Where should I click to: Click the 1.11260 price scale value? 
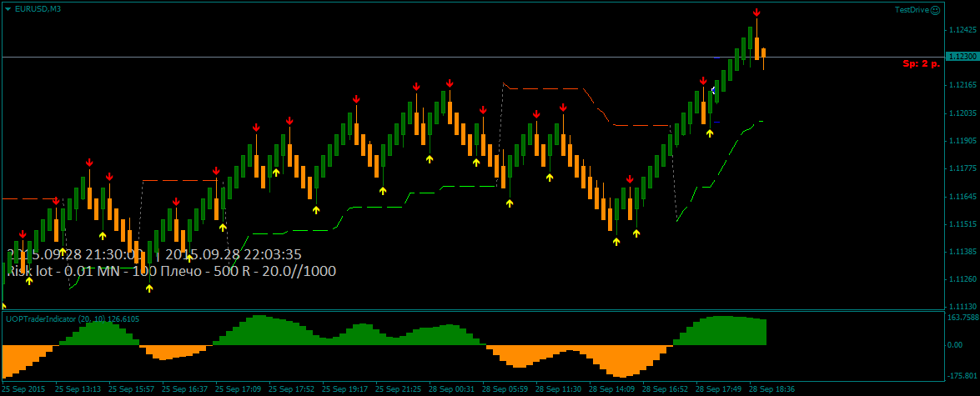962,280
